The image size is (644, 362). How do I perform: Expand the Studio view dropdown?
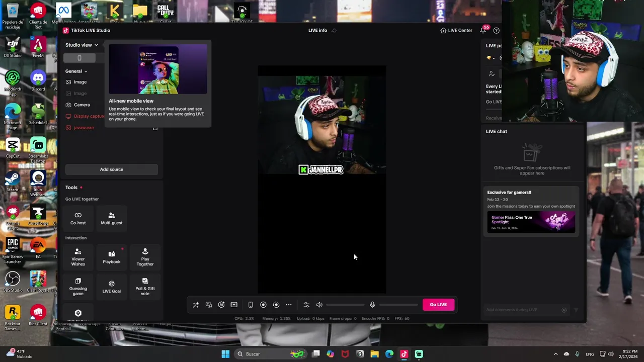(82, 45)
